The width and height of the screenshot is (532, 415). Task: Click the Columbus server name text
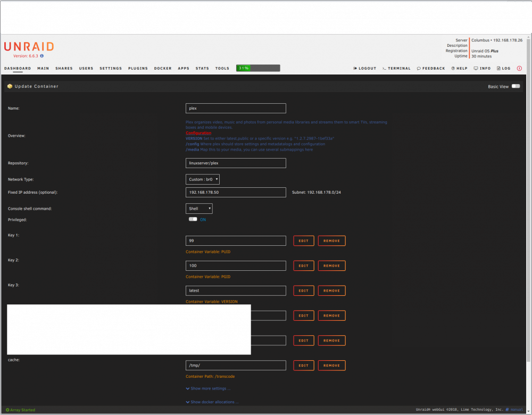click(x=480, y=40)
